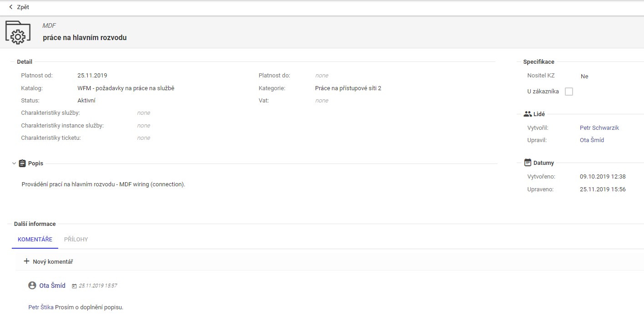Switch to the Přílohy tab
The width and height of the screenshot is (644, 317).
click(76, 240)
